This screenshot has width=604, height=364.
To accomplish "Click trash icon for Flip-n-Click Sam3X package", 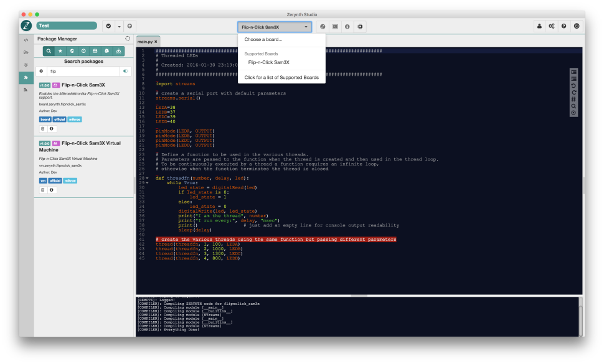I will pos(43,129).
